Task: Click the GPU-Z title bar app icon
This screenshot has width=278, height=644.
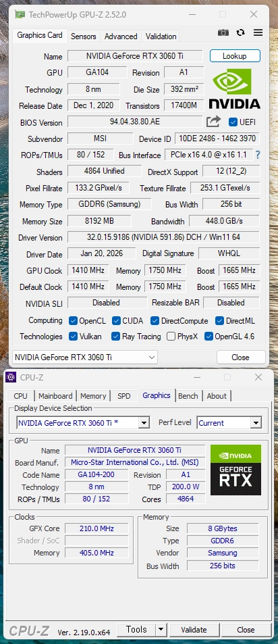Action: pyautogui.click(x=20, y=15)
